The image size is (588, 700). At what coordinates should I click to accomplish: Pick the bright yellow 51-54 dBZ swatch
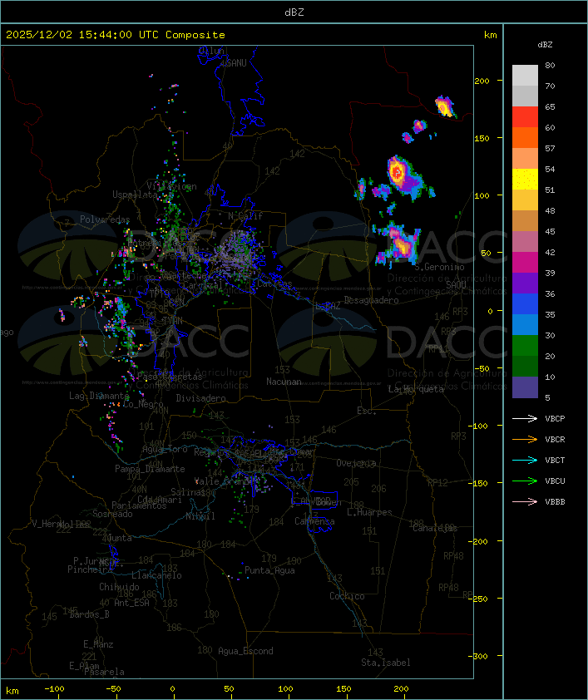click(525, 180)
